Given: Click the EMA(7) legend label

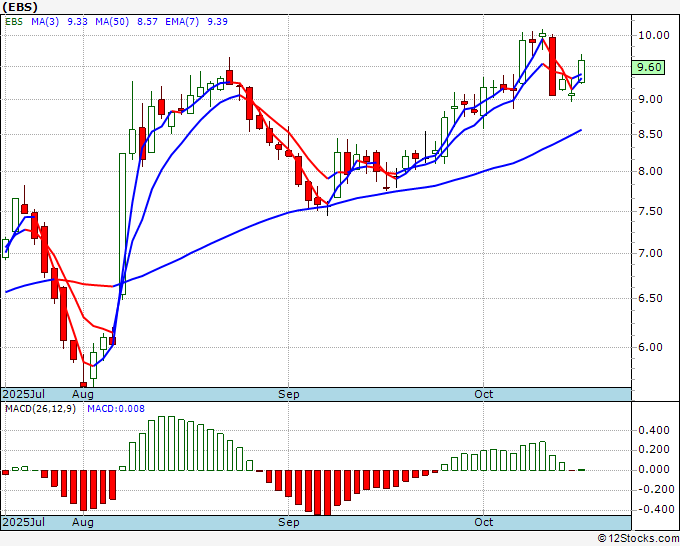Looking at the screenshot, I should (x=182, y=22).
